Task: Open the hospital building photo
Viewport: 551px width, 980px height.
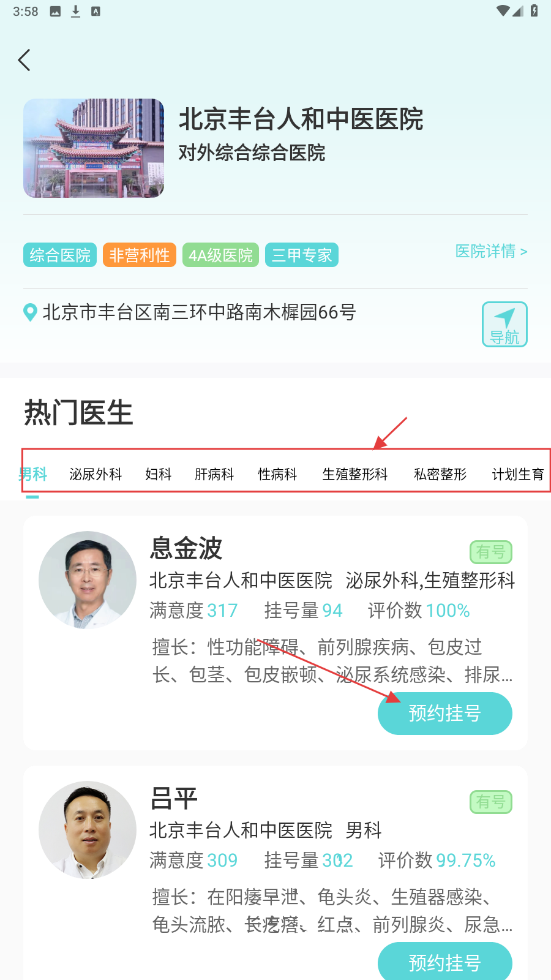Action: point(94,148)
